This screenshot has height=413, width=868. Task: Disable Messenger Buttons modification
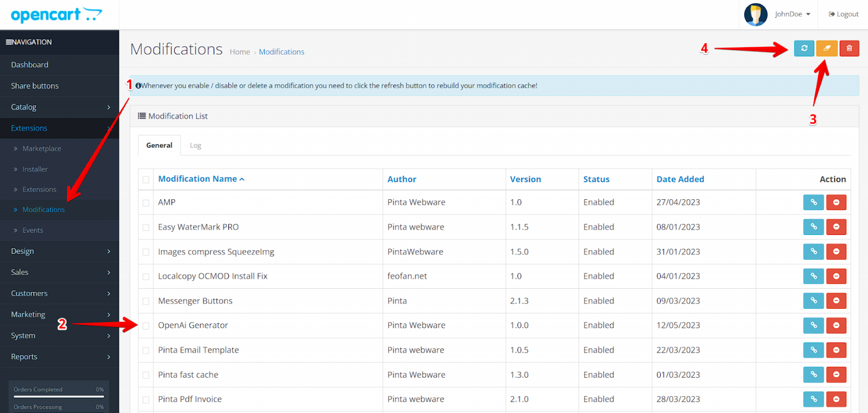(x=836, y=301)
